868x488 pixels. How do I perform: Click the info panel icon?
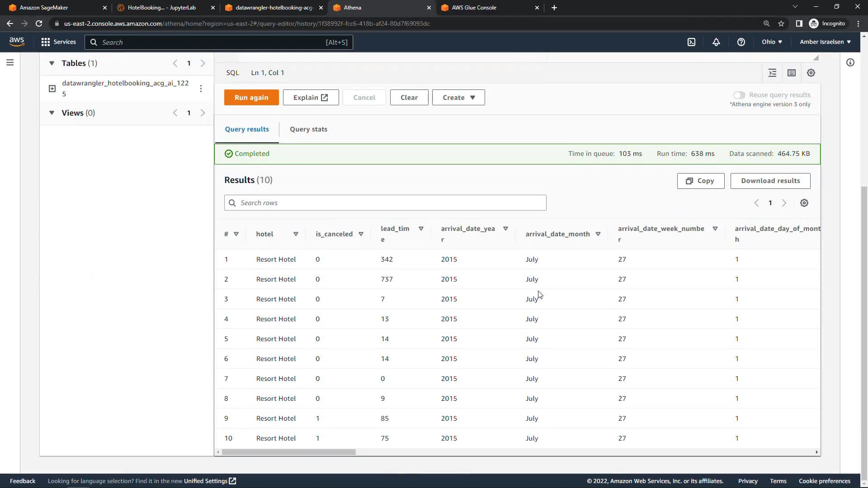[x=850, y=63]
